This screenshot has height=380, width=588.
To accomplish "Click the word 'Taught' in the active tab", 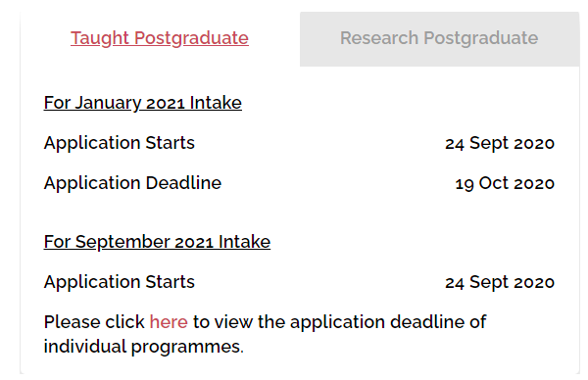I will click(x=100, y=38).
